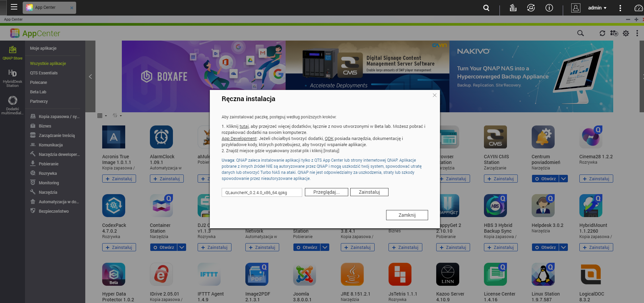This screenshot has width=644, height=303.
Task: Collapse the left category panel arrow
Action: (x=90, y=76)
